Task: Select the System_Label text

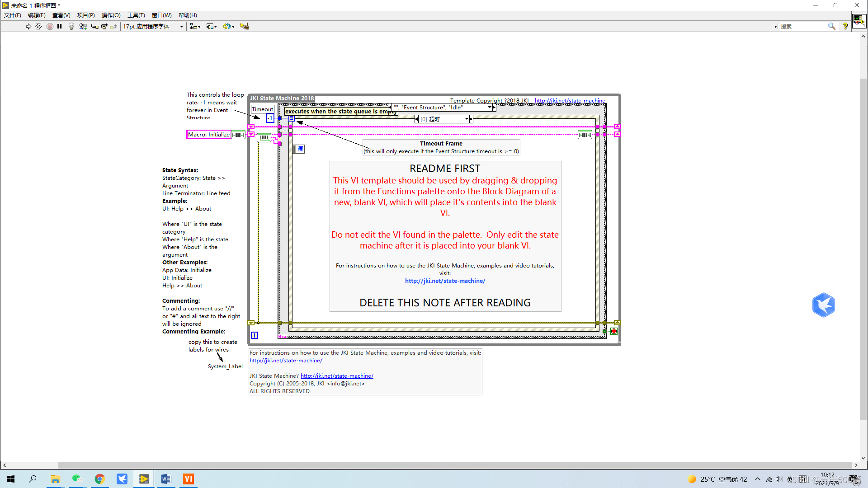Action: pos(225,366)
